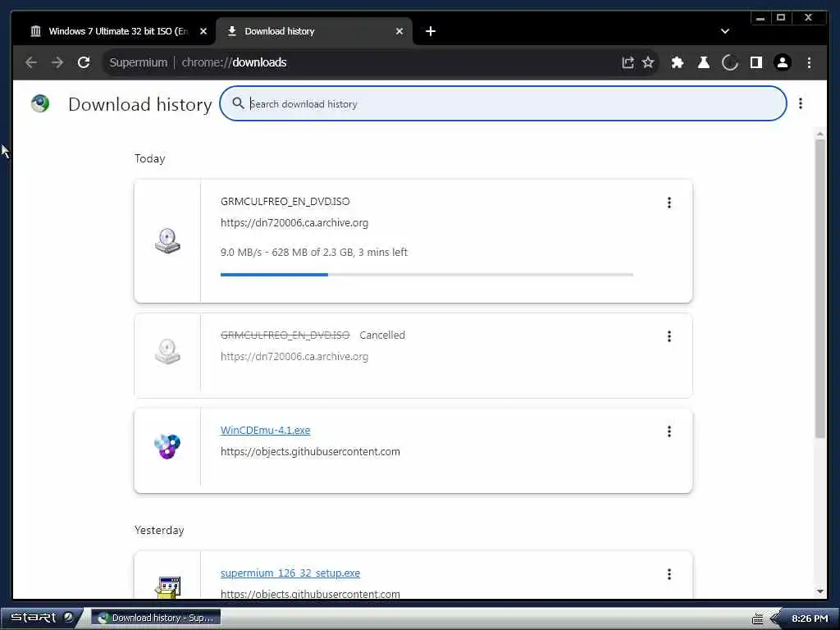Viewport: 840px width, 630px height.
Task: Open more actions for WinCDEmu-4.1.exe
Action: (669, 431)
